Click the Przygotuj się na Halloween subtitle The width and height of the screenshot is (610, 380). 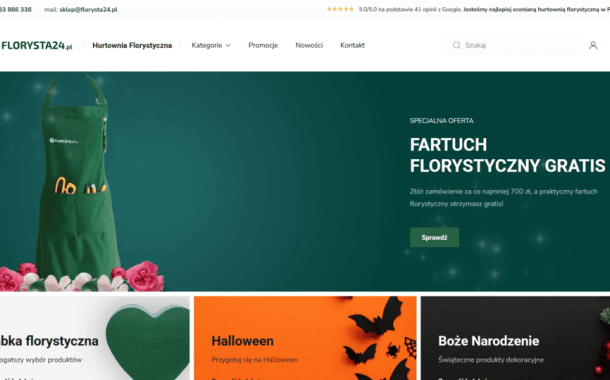click(x=254, y=360)
